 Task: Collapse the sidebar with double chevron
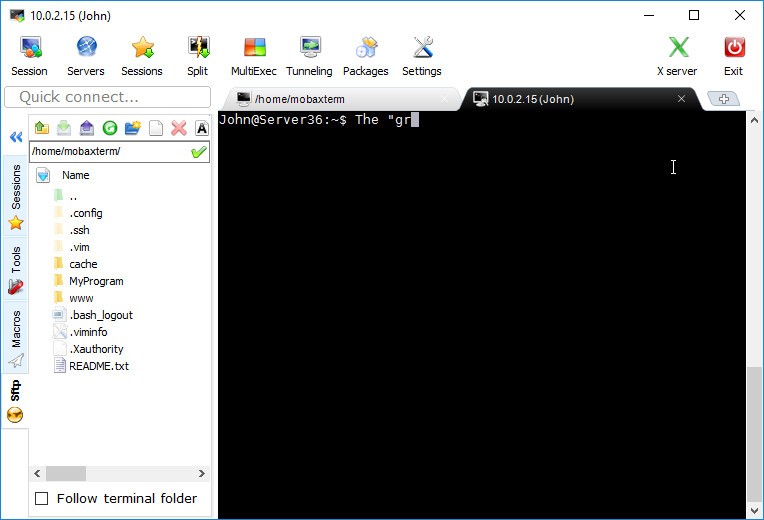tap(15, 138)
